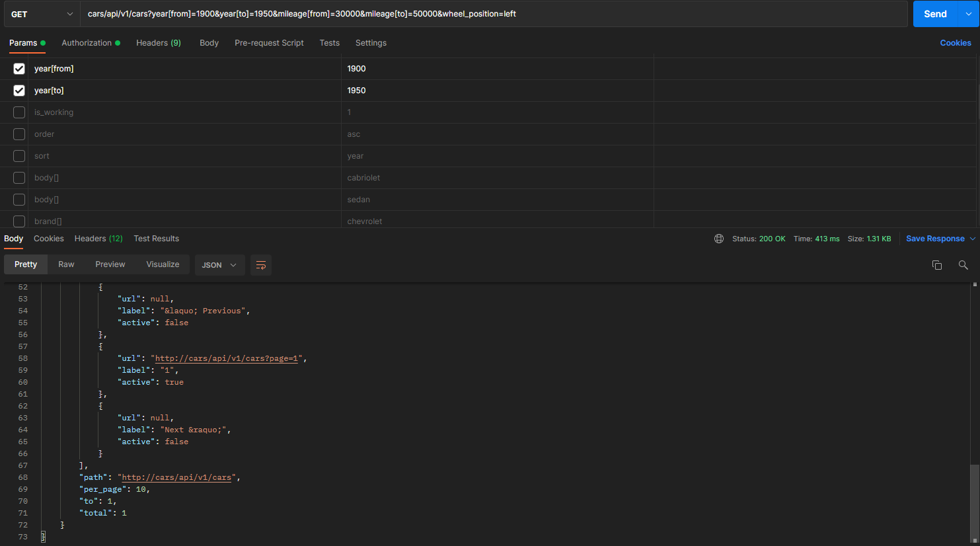Screen dimensions: 980x546
Task: Open the response Cookies tab
Action: pyautogui.click(x=49, y=239)
